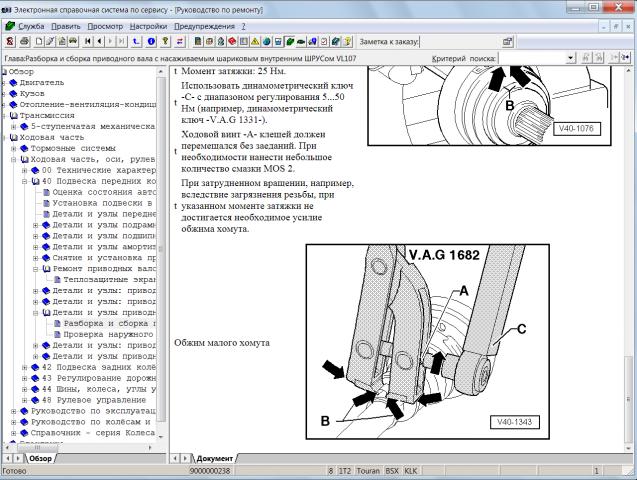Select Оценка состояния авто tree item
This screenshot has height=480, width=637.
(x=104, y=192)
